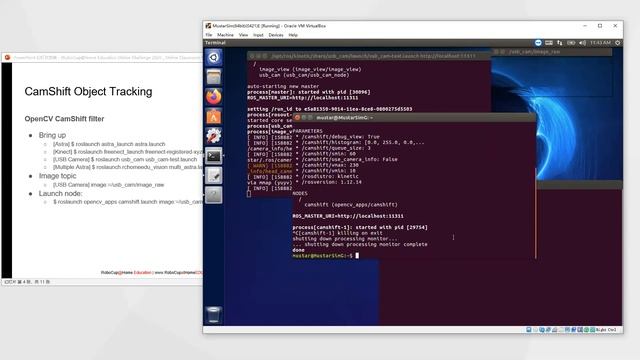Click the grey launcher icon below text editor
Image resolution: width=640 pixels, height=360 pixels.
click(213, 195)
